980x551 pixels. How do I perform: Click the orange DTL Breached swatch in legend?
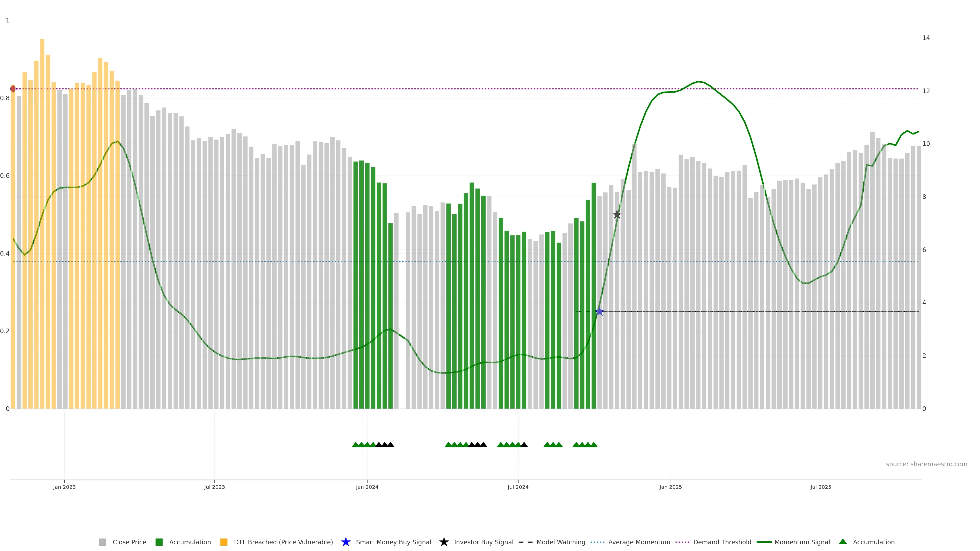224,542
